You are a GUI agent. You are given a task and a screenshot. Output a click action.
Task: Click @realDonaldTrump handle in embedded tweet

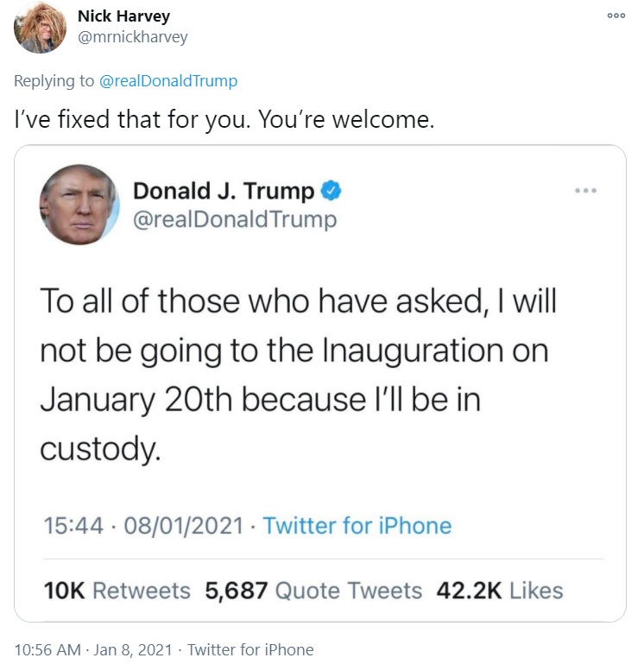tap(235, 220)
